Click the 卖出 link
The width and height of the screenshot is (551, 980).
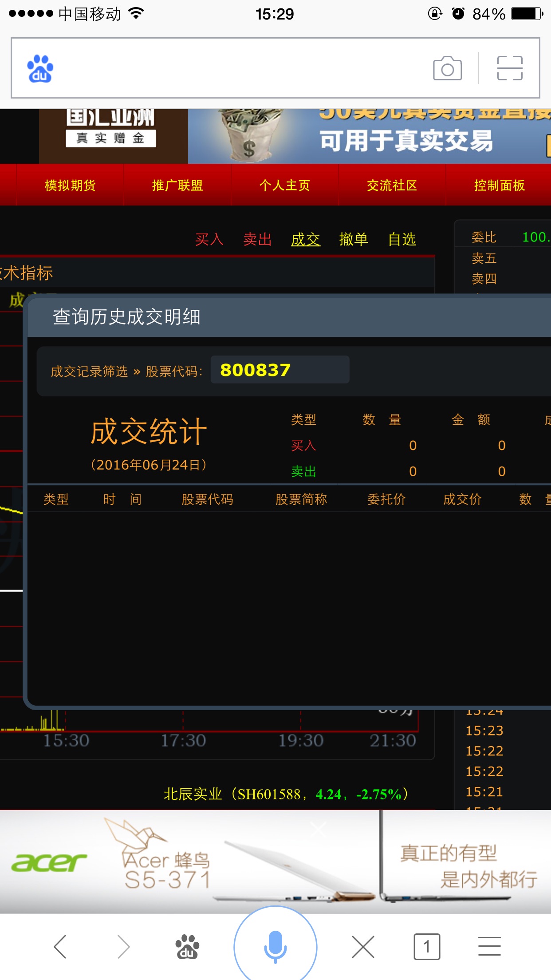[257, 239]
